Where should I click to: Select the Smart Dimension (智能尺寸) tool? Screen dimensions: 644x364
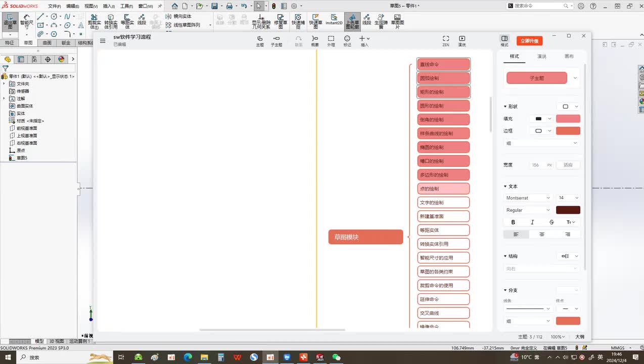(26, 21)
